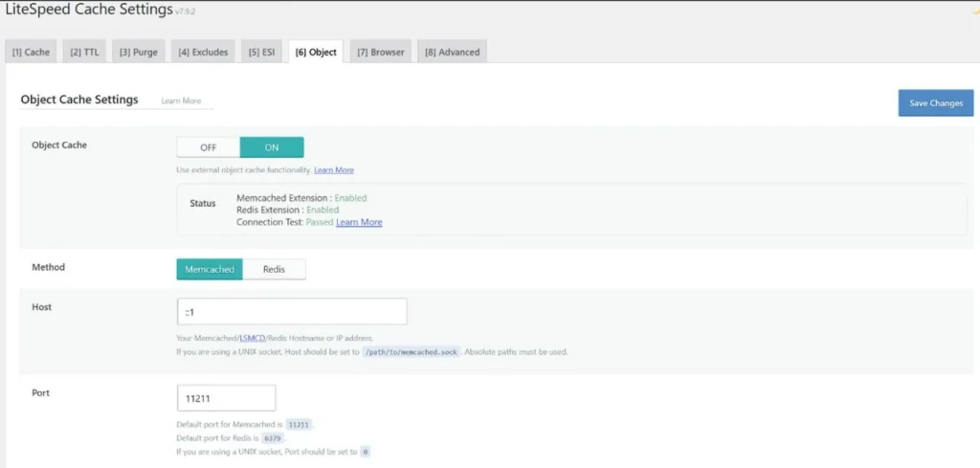The image size is (980, 468).
Task: Click the LiteSpeed Cache Settings title
Action: pyautogui.click(x=89, y=10)
